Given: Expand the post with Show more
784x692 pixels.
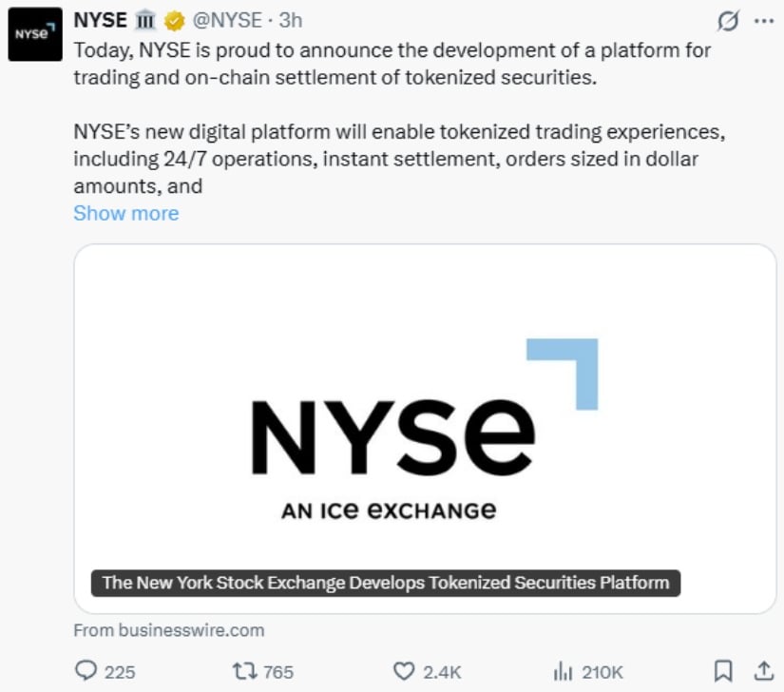Looking at the screenshot, I should (125, 213).
